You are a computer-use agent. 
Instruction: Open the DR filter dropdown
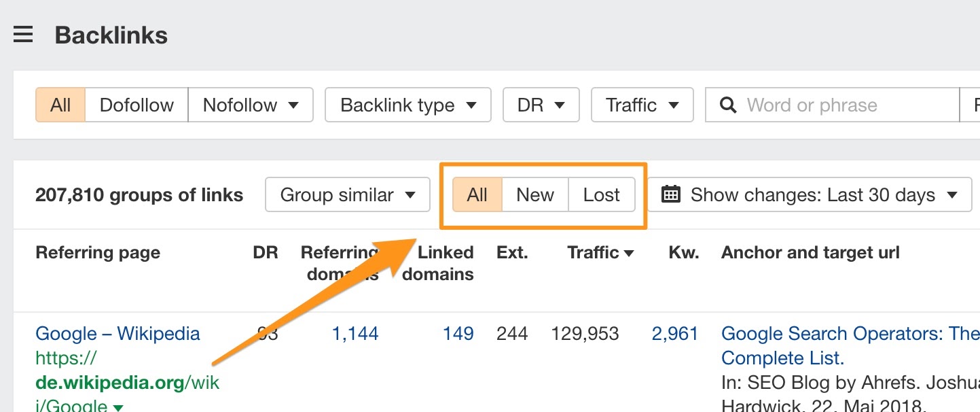coord(541,105)
